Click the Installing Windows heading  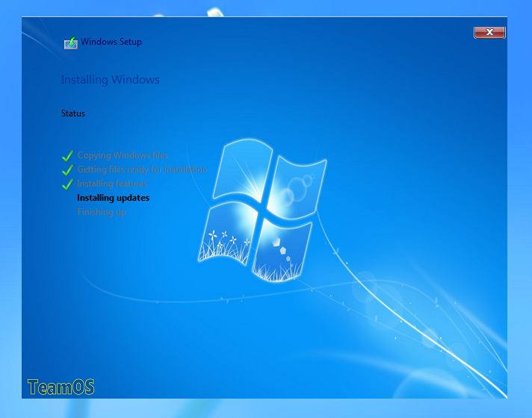[x=111, y=80]
